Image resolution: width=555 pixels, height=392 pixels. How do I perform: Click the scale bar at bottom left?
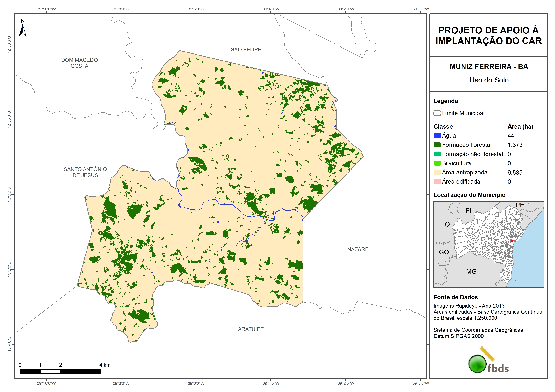click(x=60, y=371)
